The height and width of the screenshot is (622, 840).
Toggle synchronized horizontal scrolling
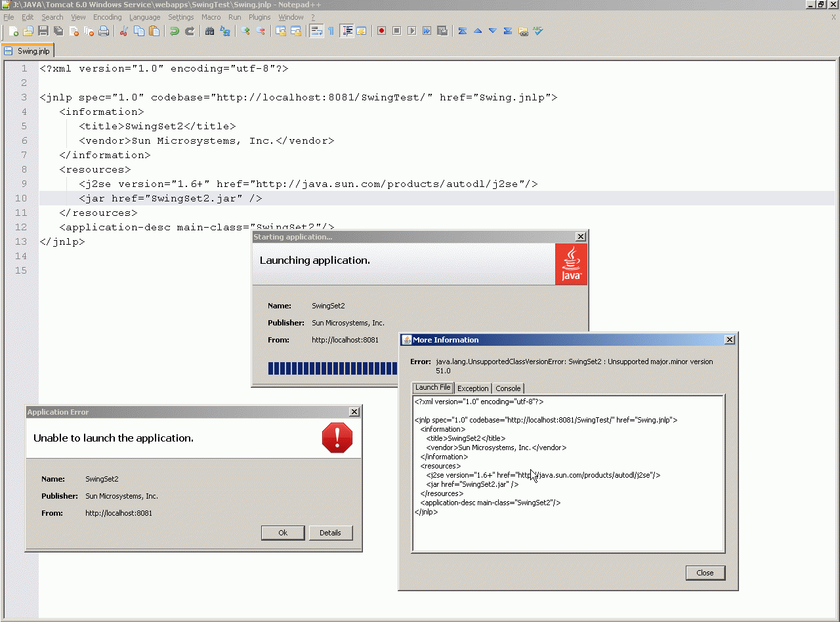296,31
